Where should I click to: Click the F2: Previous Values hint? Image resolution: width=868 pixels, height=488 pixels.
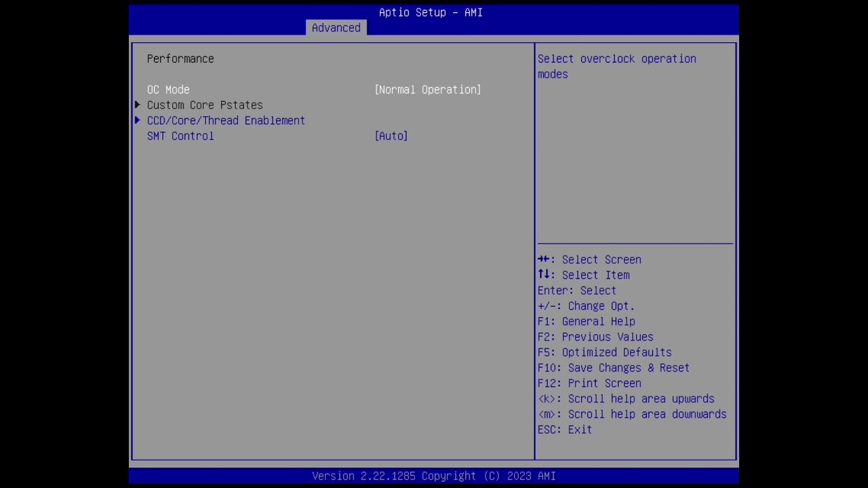click(x=595, y=337)
